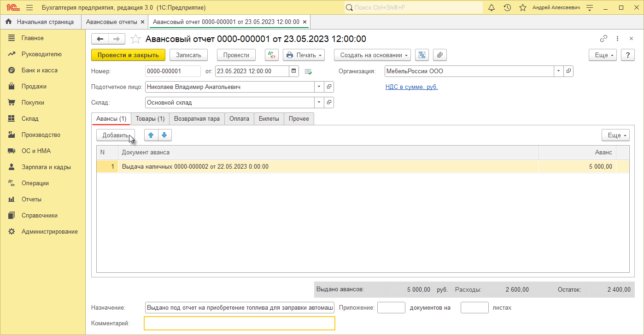Viewport: 644px width, 335px height.
Task: Open help question mark button
Action: (x=628, y=55)
